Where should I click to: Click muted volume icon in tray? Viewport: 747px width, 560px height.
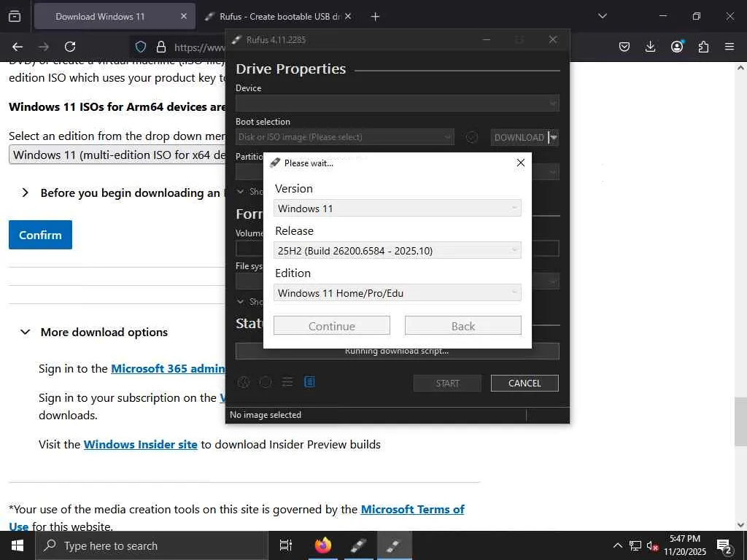[x=653, y=545]
